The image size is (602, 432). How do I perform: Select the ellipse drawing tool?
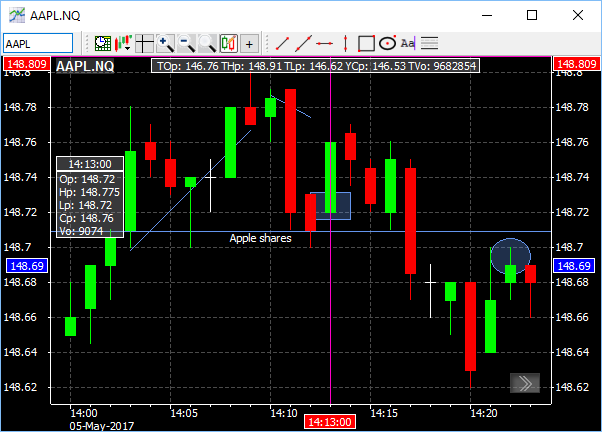point(387,43)
